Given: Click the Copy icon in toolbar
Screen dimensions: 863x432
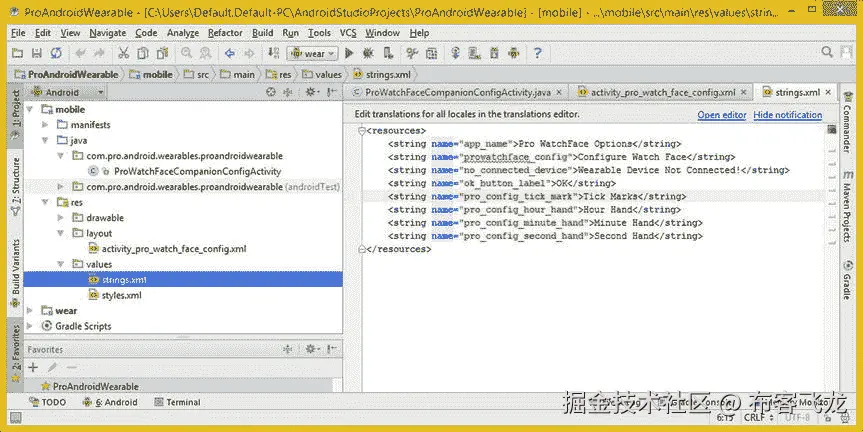Looking at the screenshot, I should (x=143, y=53).
